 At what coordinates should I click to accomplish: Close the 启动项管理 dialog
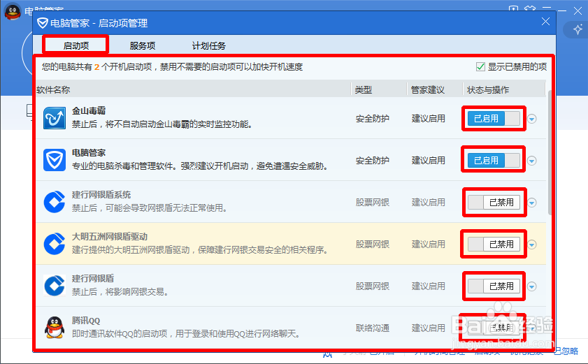(545, 22)
